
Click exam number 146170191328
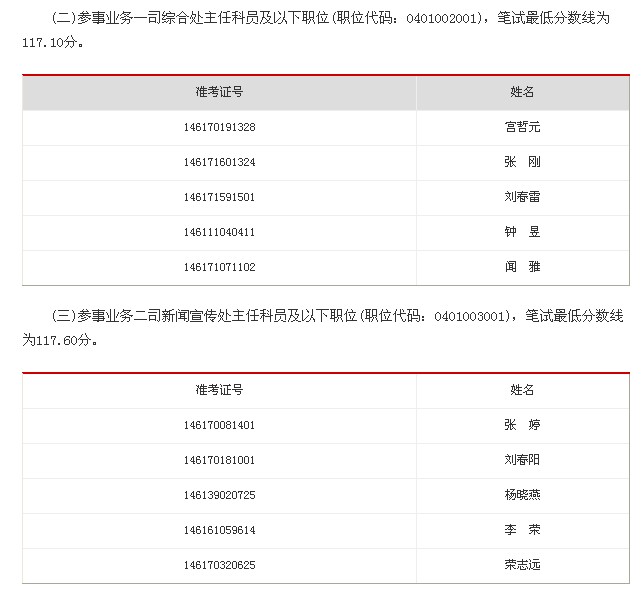pyautogui.click(x=220, y=127)
